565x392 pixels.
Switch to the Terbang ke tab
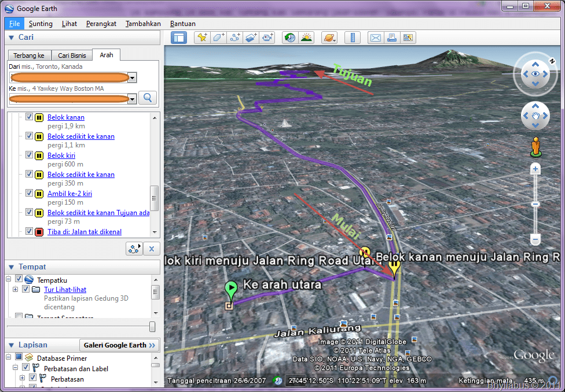point(29,56)
